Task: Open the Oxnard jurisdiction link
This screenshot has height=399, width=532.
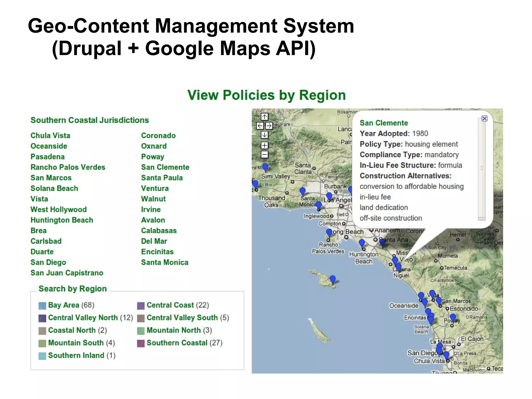Action: tap(154, 146)
